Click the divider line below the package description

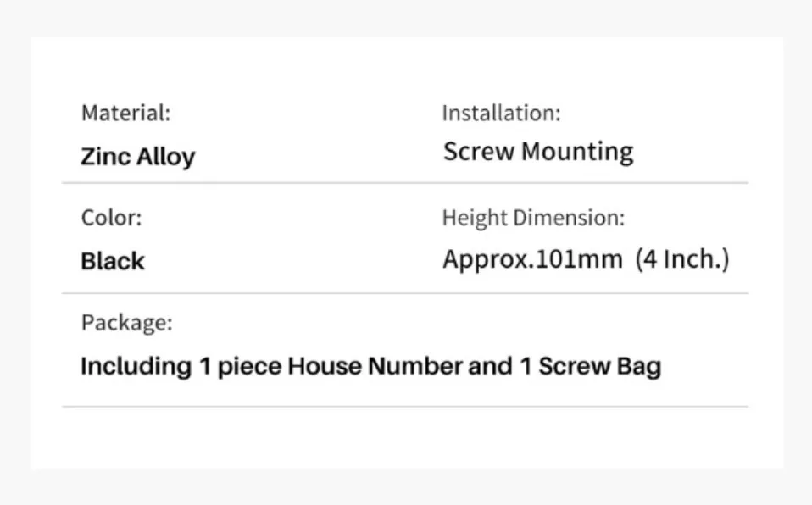pyautogui.click(x=404, y=407)
